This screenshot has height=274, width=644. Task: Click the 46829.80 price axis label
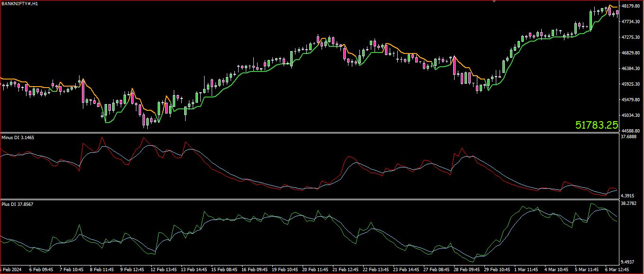(x=631, y=53)
